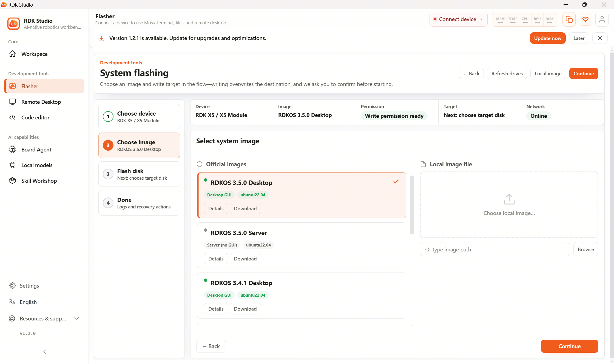This screenshot has height=364, width=614.
Task: Click the update download arrow icon
Action: (x=101, y=38)
